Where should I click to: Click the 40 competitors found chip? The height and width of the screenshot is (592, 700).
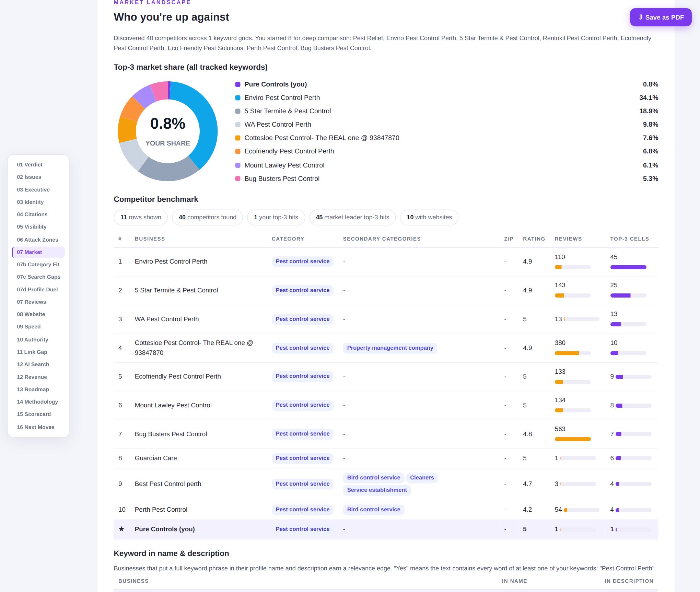click(x=207, y=217)
